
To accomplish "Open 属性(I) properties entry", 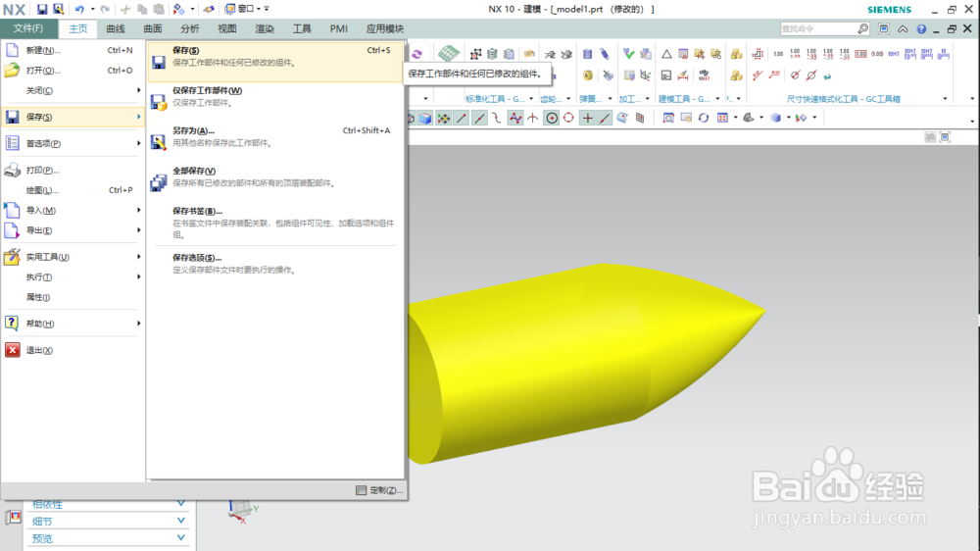I will tap(73, 297).
